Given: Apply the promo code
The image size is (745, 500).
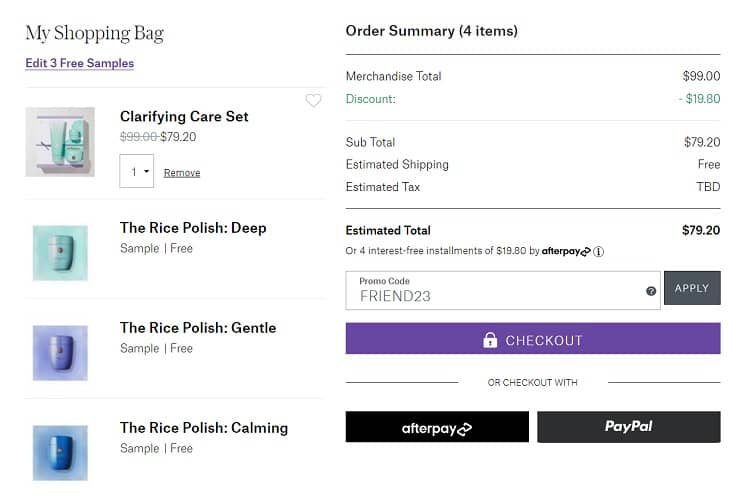Looking at the screenshot, I should 692,288.
